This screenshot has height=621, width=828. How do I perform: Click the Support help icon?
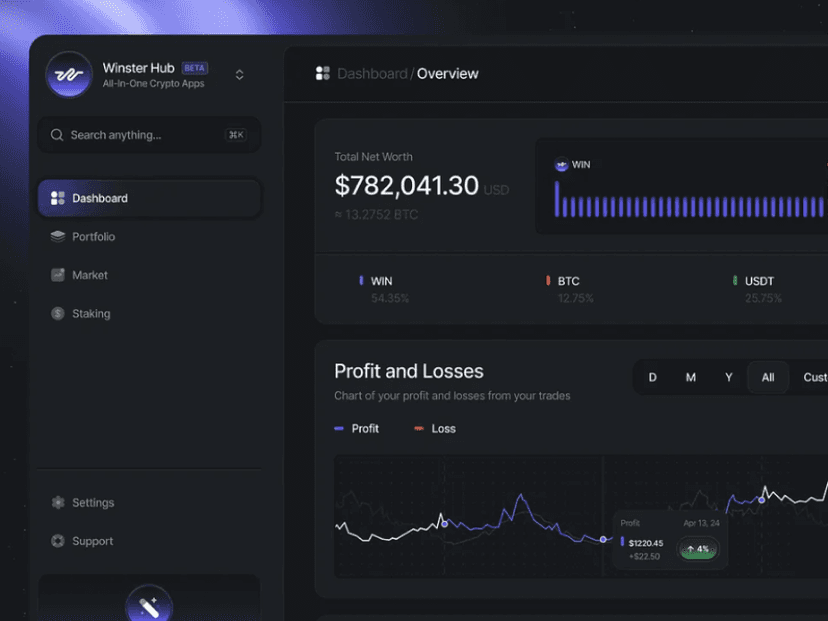tap(57, 541)
